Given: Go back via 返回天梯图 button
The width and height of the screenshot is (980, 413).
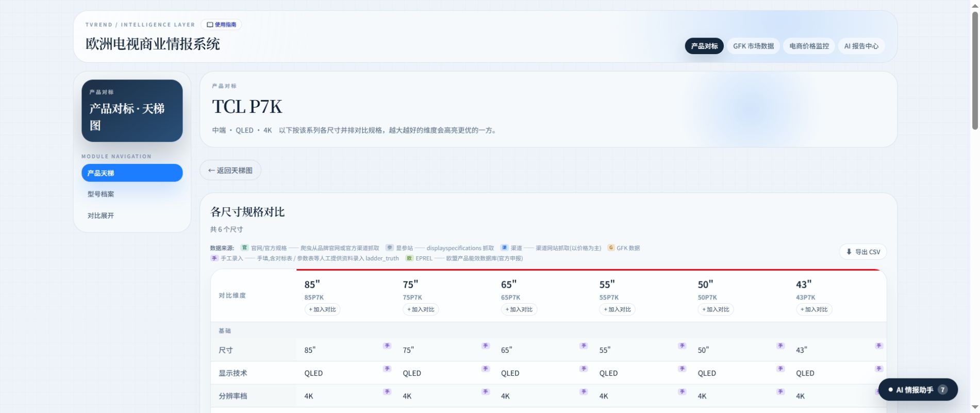Looking at the screenshot, I should point(230,170).
